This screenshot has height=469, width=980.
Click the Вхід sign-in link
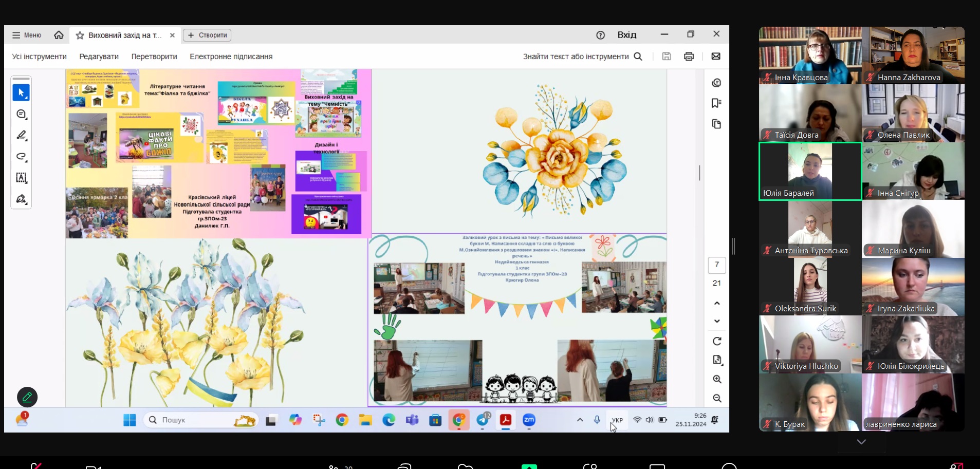(x=626, y=35)
